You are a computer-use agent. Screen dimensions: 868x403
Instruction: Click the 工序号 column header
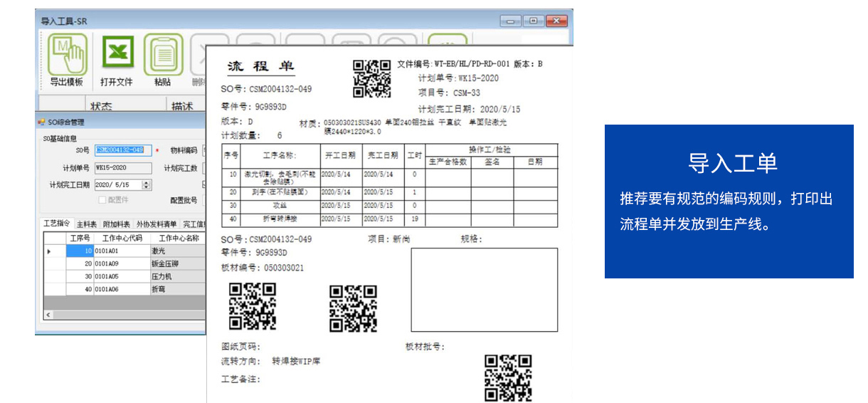click(x=80, y=238)
